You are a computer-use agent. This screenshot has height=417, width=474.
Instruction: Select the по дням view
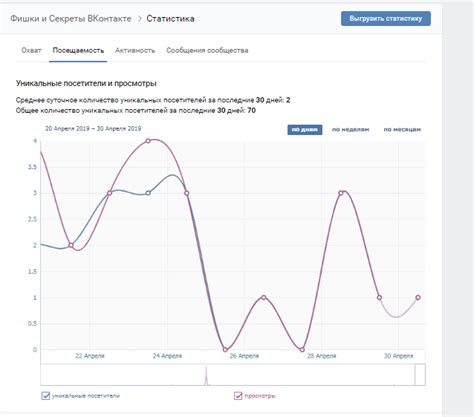pos(305,129)
